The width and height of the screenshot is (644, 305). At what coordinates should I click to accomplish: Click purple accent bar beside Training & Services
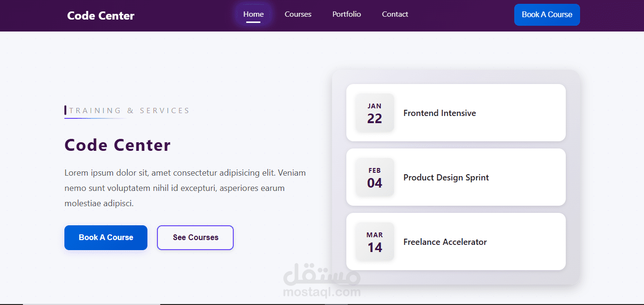pyautogui.click(x=65, y=110)
